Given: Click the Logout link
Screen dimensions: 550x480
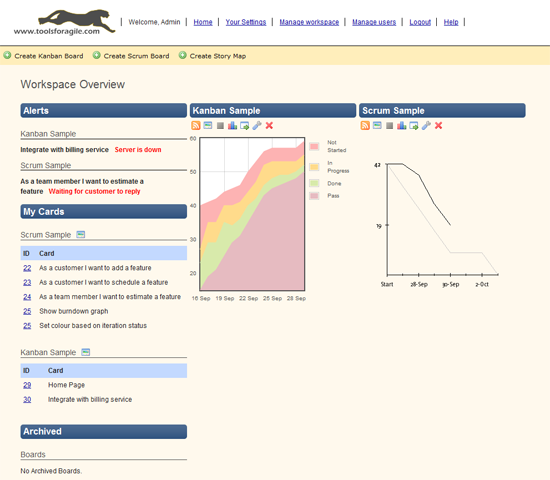Looking at the screenshot, I should click(420, 22).
